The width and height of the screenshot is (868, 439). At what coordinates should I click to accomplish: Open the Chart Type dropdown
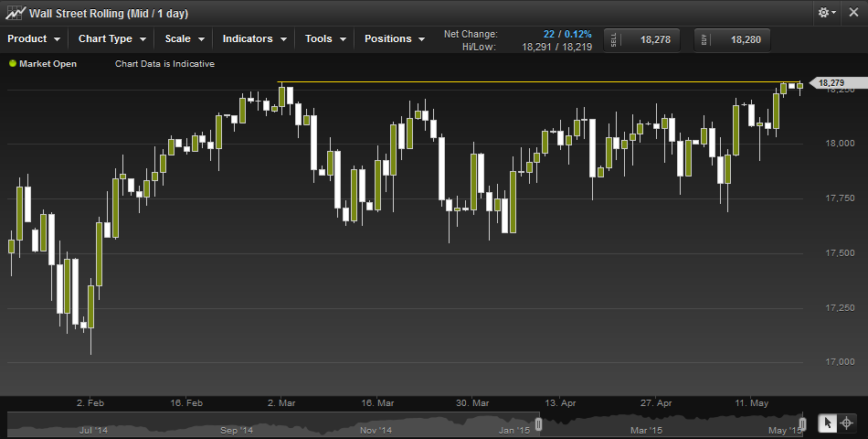pyautogui.click(x=112, y=39)
